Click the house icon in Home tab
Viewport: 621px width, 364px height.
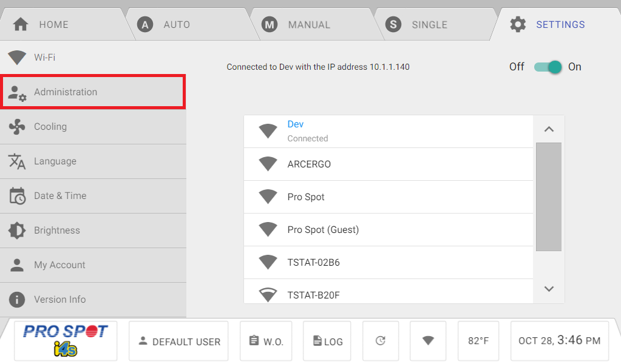21,24
